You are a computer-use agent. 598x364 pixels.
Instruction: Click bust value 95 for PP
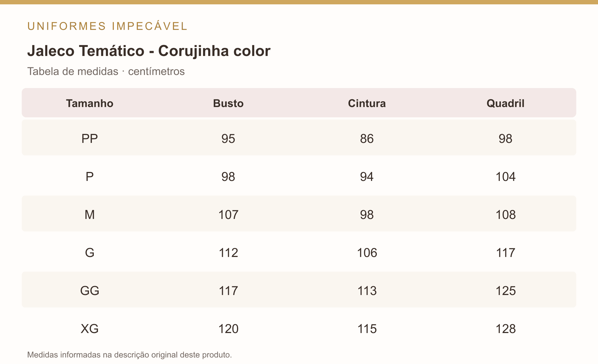tap(228, 139)
